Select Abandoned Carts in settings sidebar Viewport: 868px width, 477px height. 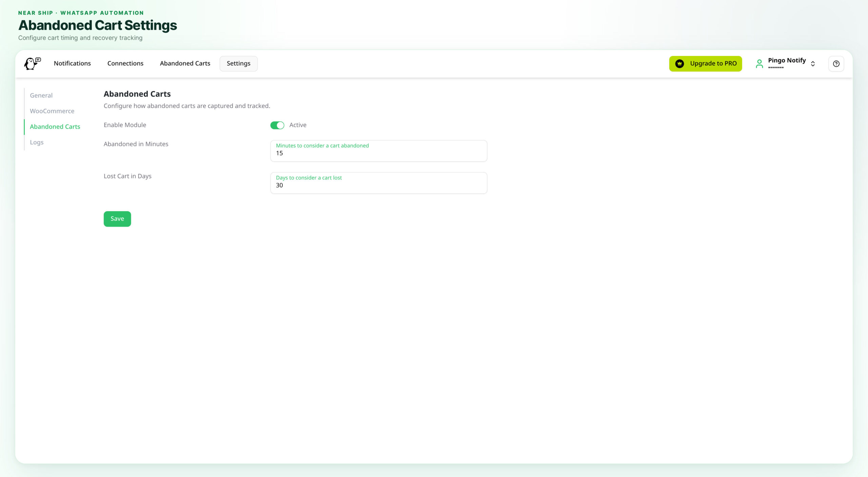[x=55, y=127]
